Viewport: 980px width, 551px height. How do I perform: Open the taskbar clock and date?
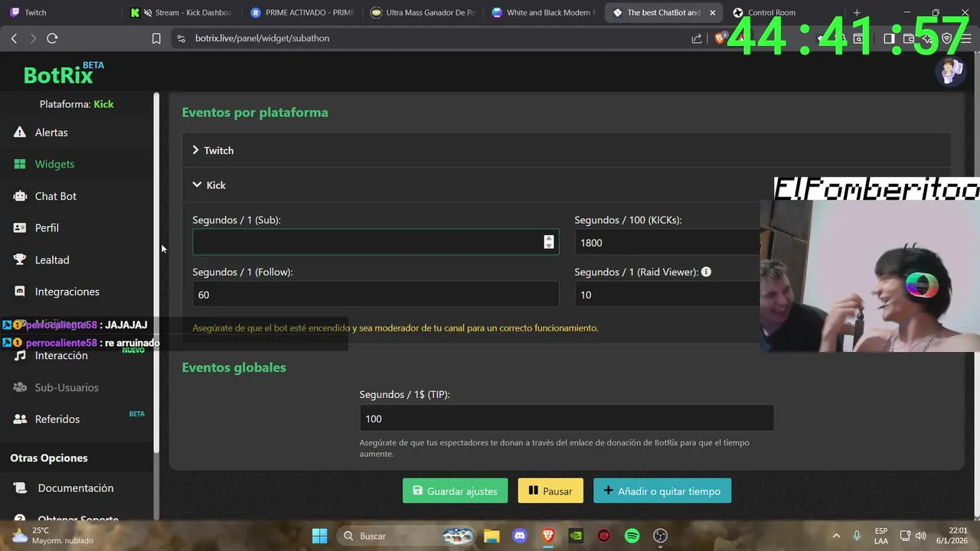point(952,536)
